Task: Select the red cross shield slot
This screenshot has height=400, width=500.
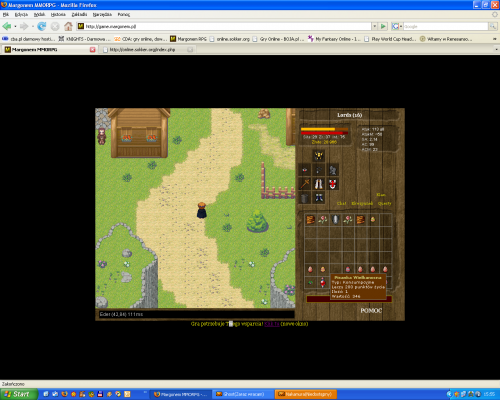Action: (x=333, y=184)
